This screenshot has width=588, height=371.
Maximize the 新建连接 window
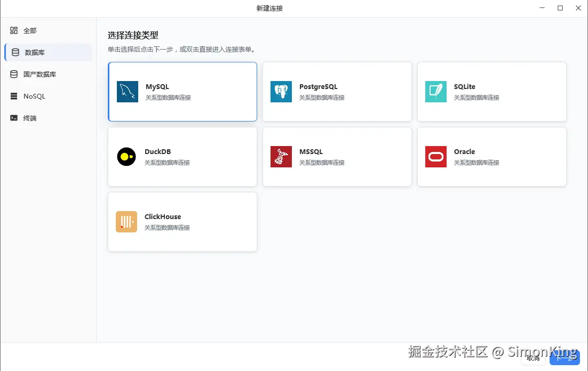click(x=560, y=8)
